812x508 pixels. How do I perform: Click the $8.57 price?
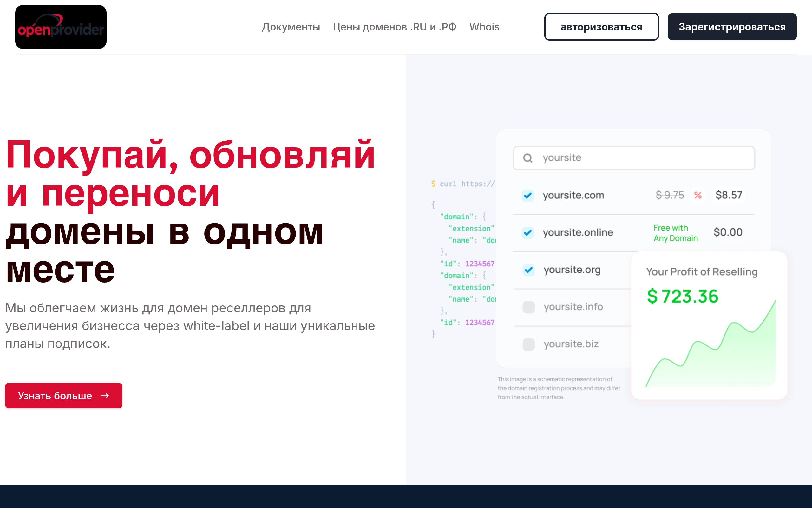[x=729, y=195]
